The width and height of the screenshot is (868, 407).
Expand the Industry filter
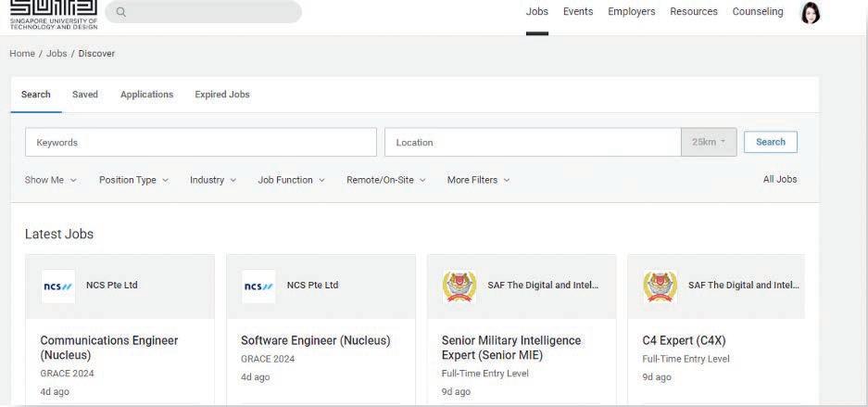pyautogui.click(x=213, y=180)
